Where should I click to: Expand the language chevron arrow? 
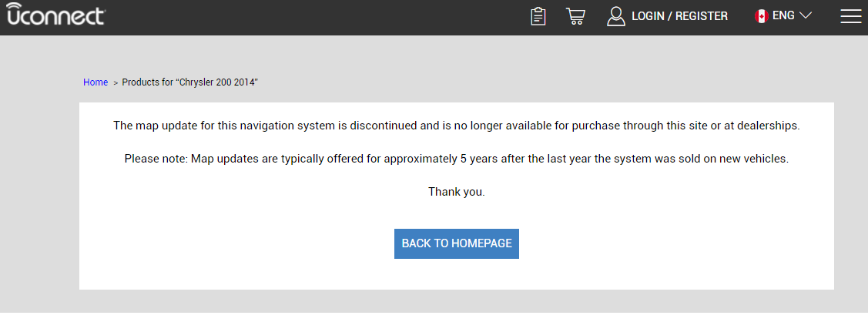806,15
